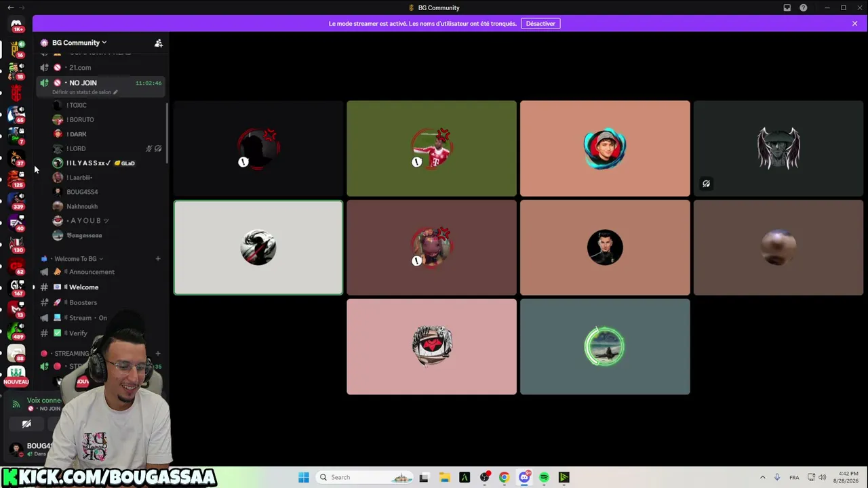
Task: Click the invite people icon
Action: [x=159, y=43]
